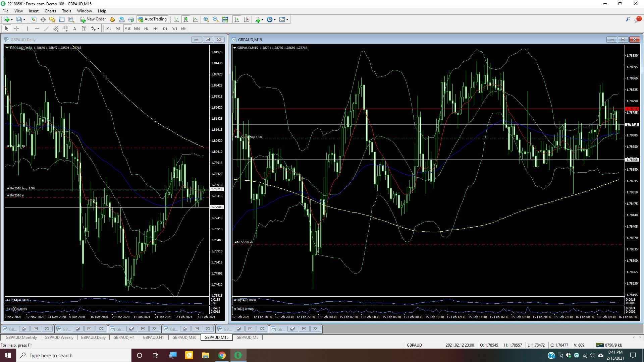Open the Strategy Tester icon
Screen dimensions: 644x362
click(71, 19)
